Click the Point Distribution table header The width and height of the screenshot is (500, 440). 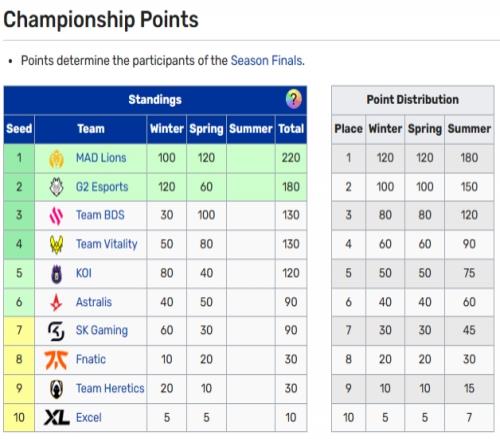(413, 100)
